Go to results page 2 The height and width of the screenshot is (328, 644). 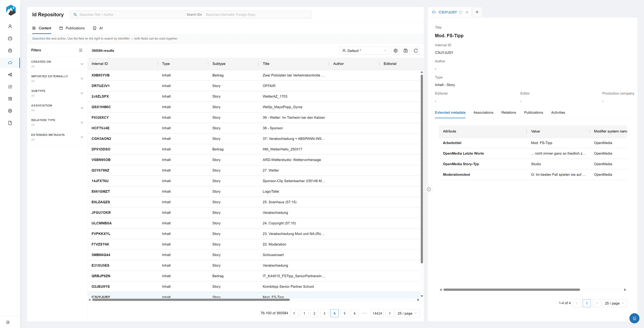[314, 313]
